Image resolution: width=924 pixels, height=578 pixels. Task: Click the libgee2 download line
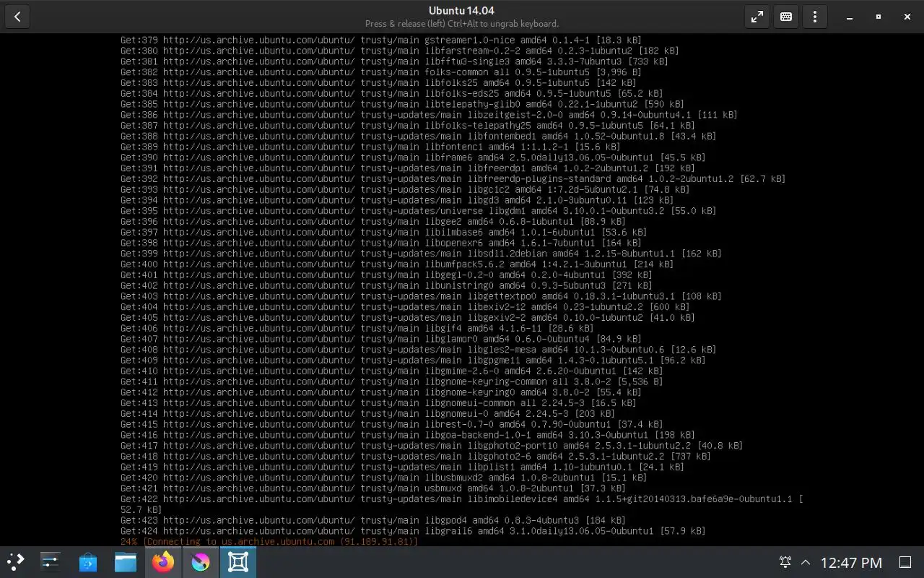pyautogui.click(x=373, y=221)
